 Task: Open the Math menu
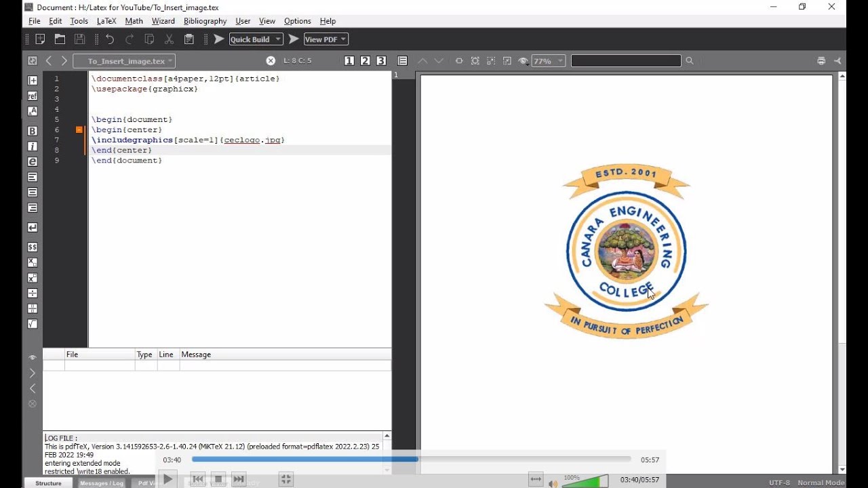[x=134, y=21]
